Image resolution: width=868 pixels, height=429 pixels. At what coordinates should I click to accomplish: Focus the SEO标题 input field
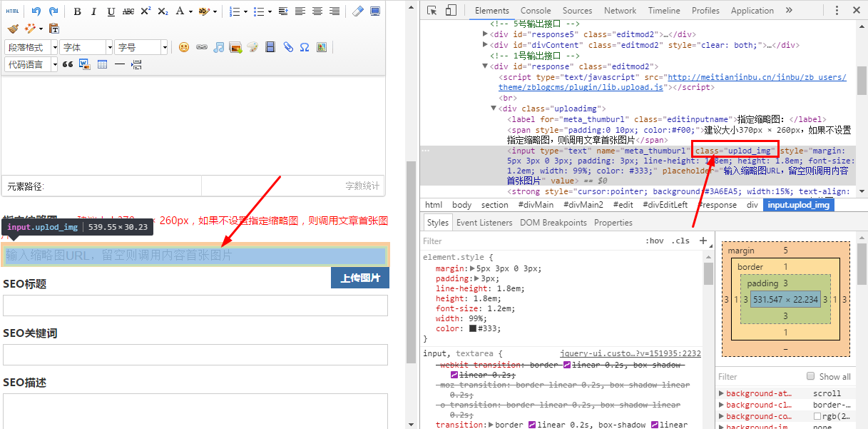click(x=195, y=306)
